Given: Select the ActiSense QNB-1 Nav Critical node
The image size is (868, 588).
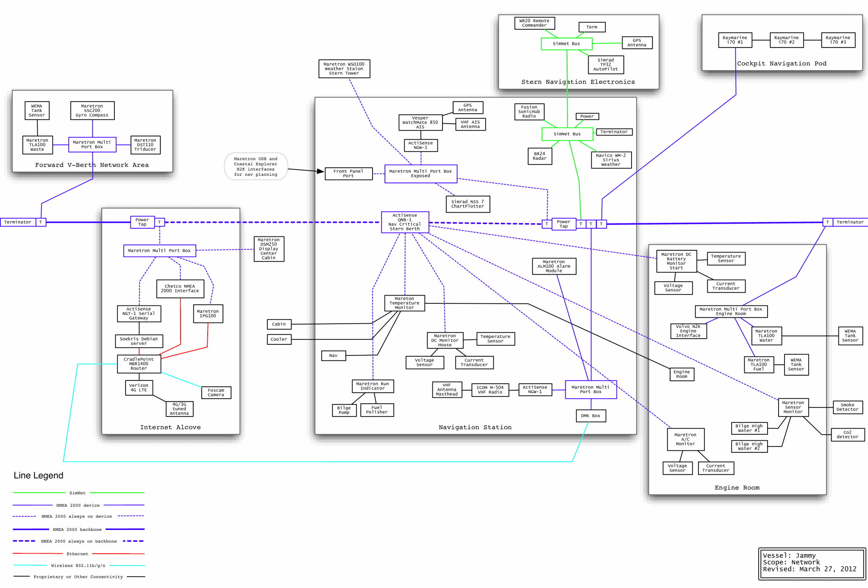Looking at the screenshot, I should (x=405, y=222).
